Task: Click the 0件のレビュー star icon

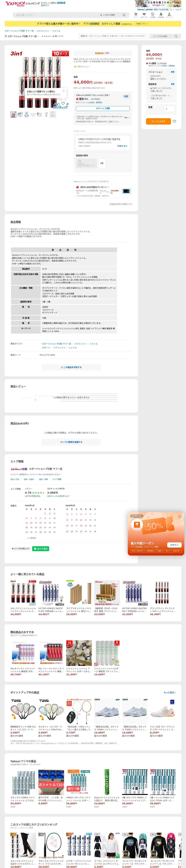Action: point(75,66)
